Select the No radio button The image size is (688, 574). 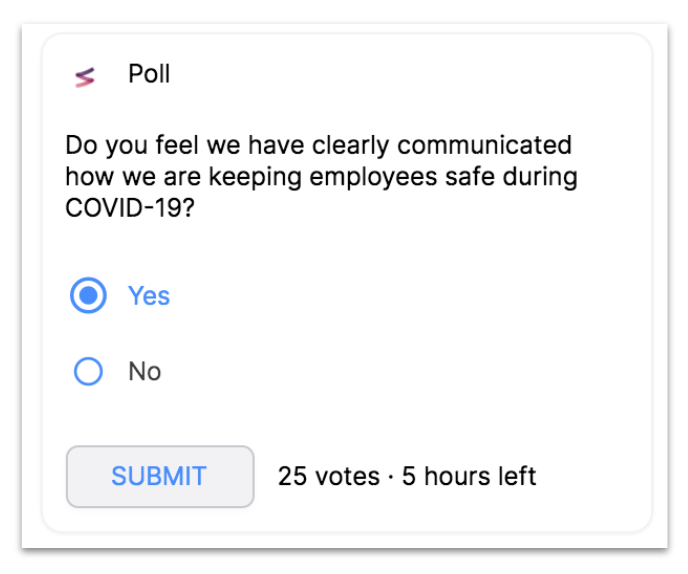click(x=88, y=371)
